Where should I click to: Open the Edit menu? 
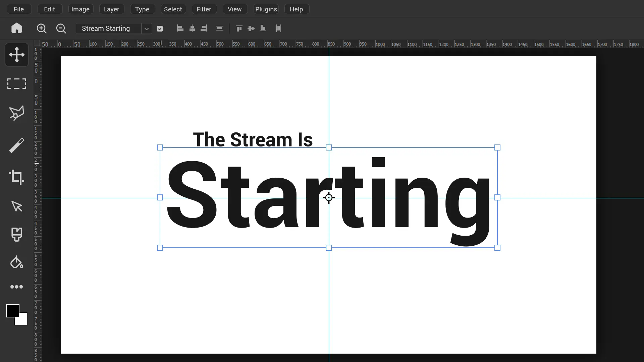pyautogui.click(x=50, y=9)
